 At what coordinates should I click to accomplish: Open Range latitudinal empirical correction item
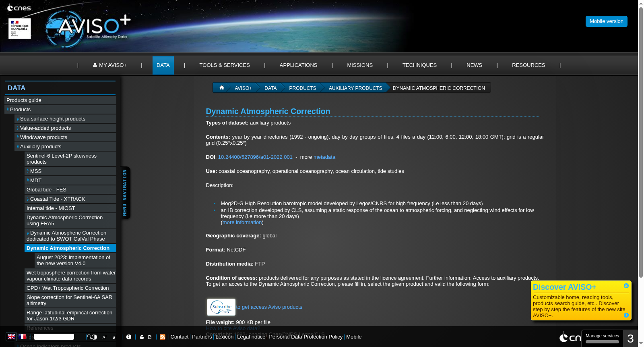coord(70,316)
